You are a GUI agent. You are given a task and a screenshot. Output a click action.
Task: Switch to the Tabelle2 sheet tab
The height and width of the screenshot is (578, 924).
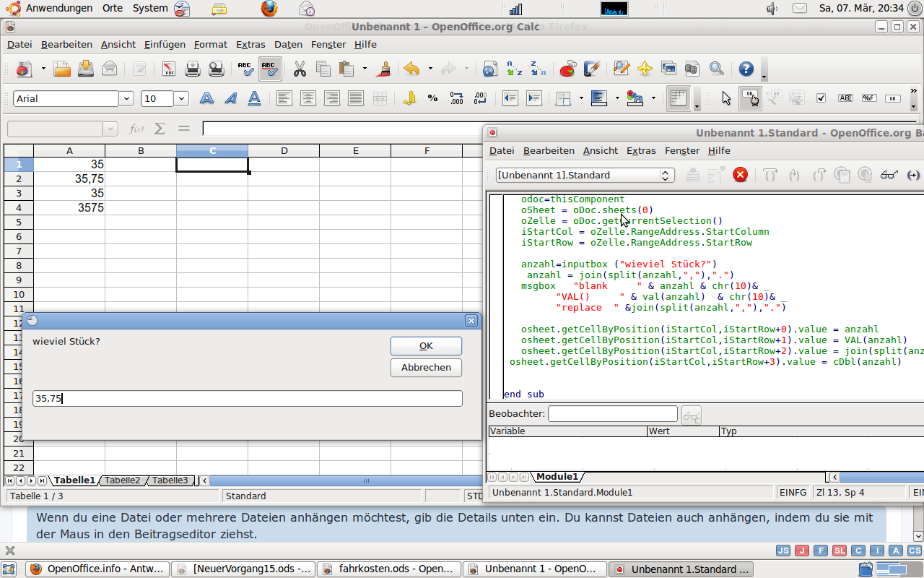point(122,480)
